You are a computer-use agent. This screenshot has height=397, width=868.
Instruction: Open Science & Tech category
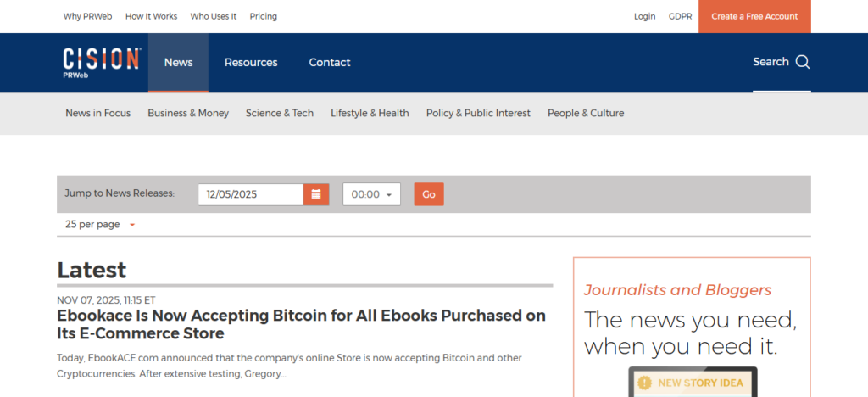coord(280,113)
